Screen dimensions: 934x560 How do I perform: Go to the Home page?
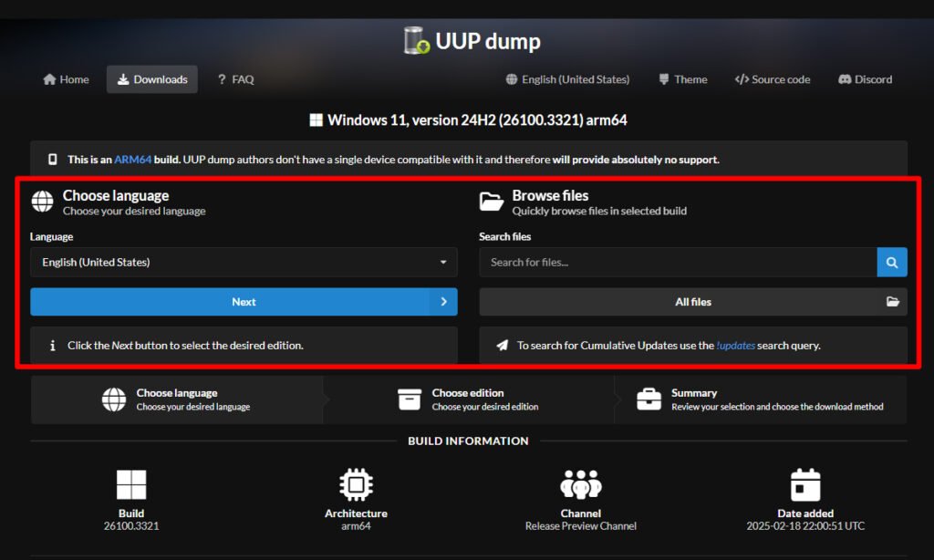66,79
